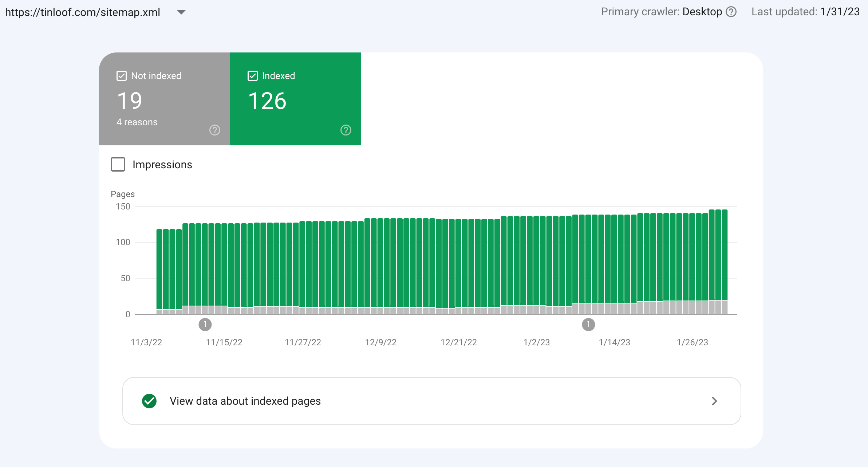Click chevron arrow on indexed pages row

pos(714,401)
